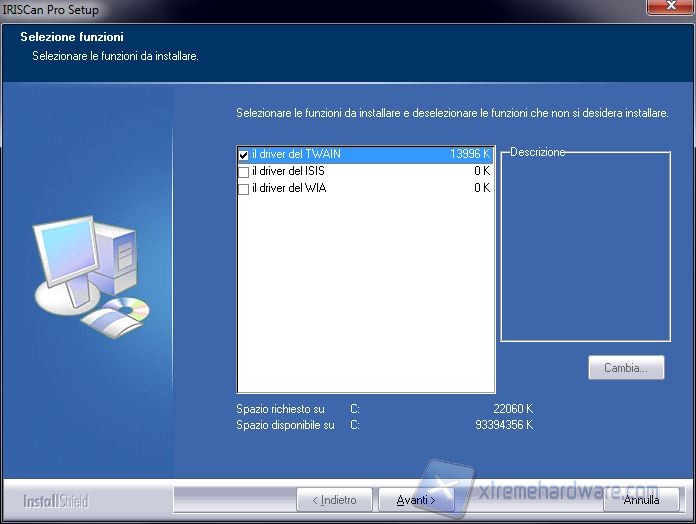Screen dimensions: 696x524
Task: Click the 'Selezione funzioni' header text
Action: (72, 37)
